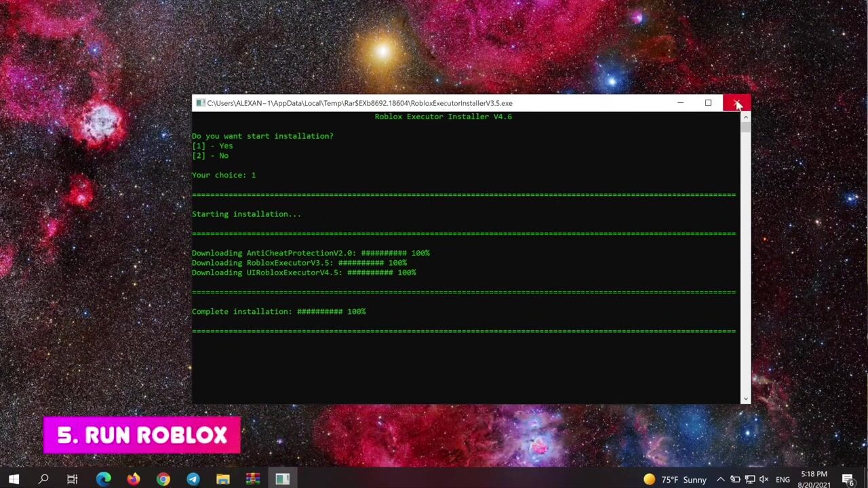
Task: Launch Microsoft Edge from the taskbar
Action: pyautogui.click(x=103, y=479)
